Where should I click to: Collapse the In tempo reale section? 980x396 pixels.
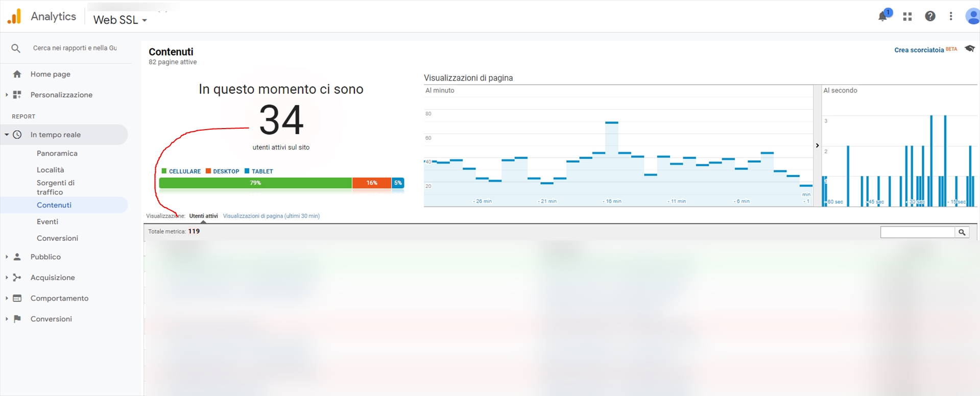7,135
